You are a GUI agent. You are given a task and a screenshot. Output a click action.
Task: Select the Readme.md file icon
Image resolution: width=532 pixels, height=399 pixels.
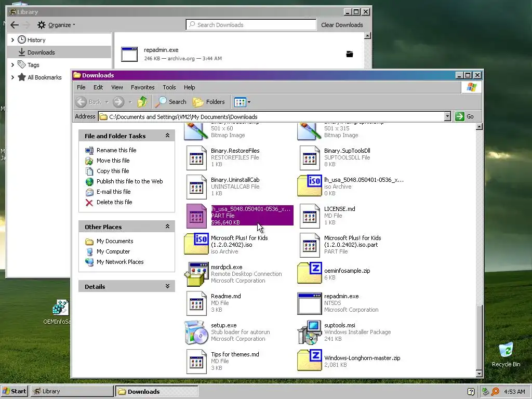pyautogui.click(x=196, y=303)
